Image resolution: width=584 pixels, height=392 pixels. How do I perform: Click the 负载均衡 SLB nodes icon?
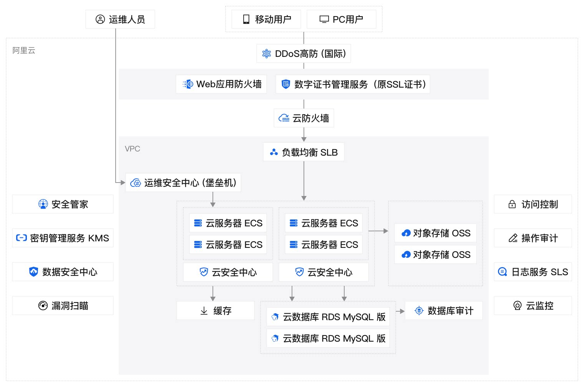pos(274,152)
